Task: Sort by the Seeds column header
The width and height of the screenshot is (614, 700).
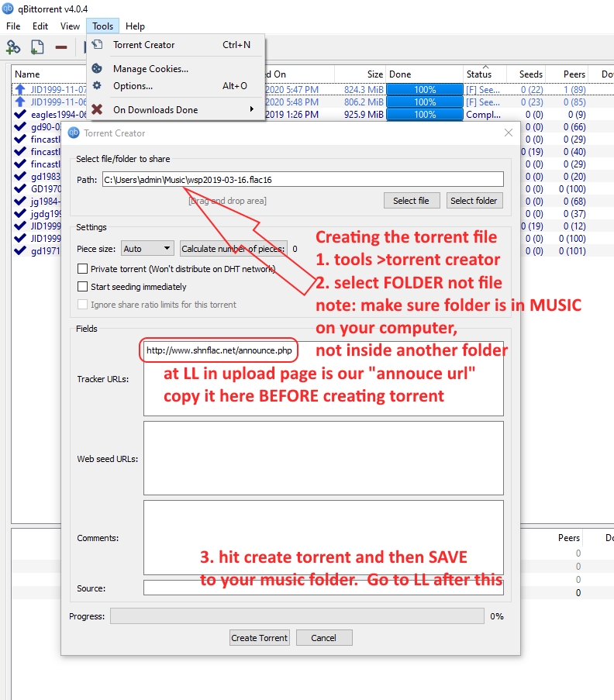Action: pyautogui.click(x=530, y=74)
